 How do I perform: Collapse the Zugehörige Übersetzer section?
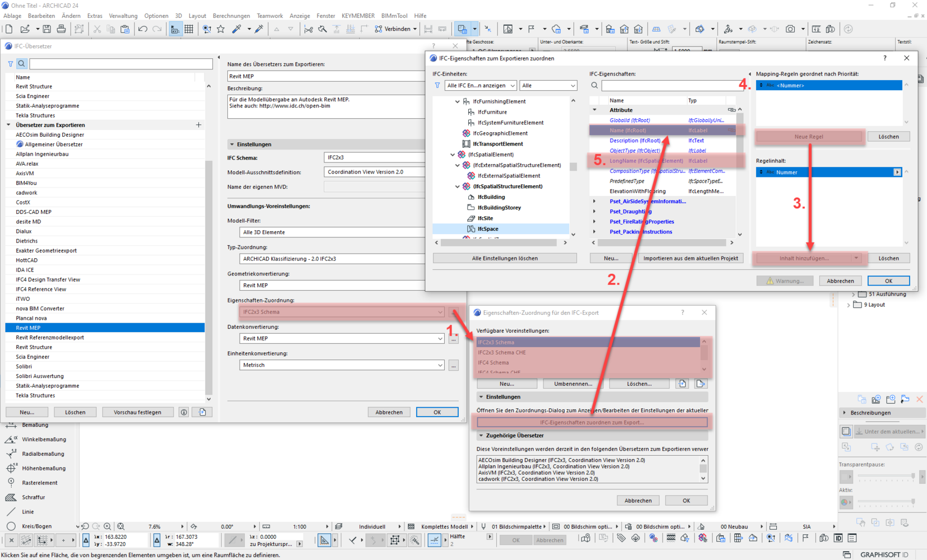(481, 435)
